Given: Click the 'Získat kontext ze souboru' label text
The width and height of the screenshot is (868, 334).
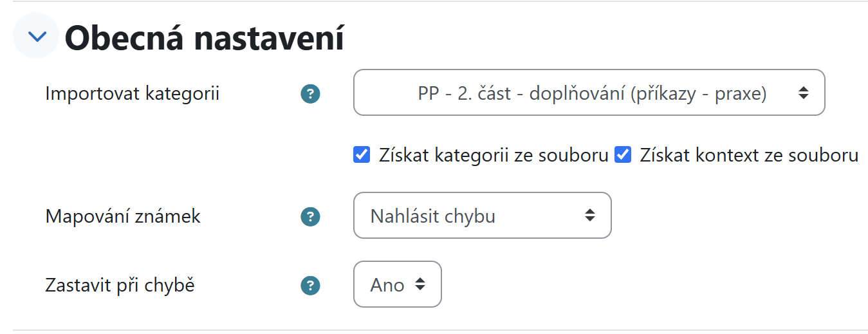Looking at the screenshot, I should point(749,155).
